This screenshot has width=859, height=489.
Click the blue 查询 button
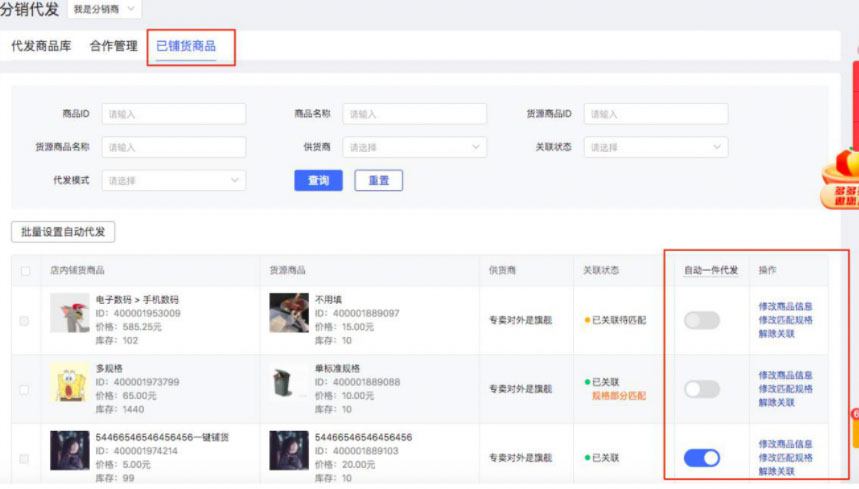pyautogui.click(x=318, y=180)
